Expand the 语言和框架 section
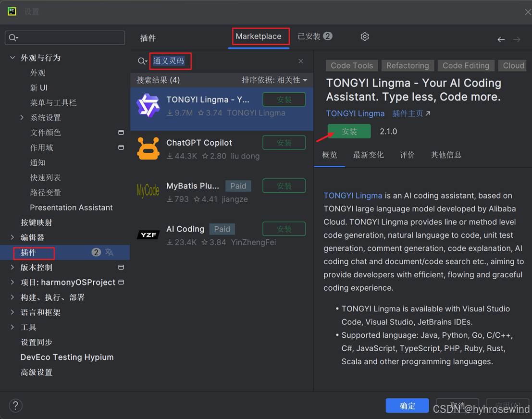The height and width of the screenshot is (419, 532). (x=12, y=312)
